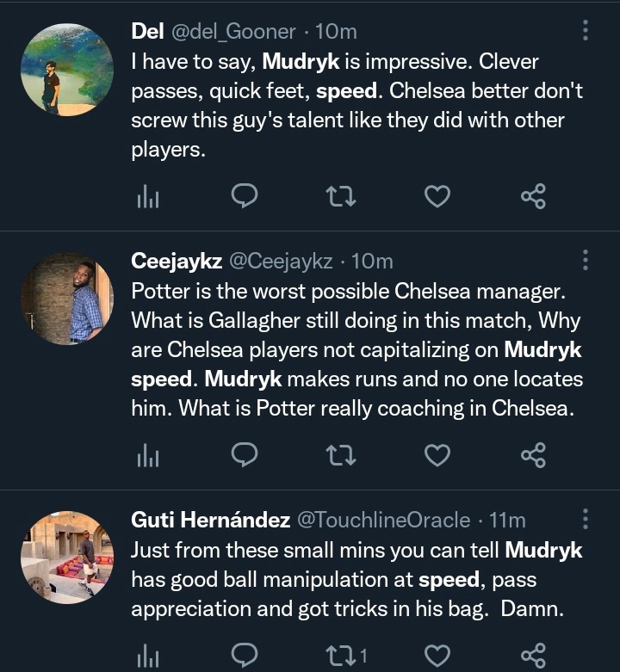Reply to Del's tweet

click(x=245, y=197)
